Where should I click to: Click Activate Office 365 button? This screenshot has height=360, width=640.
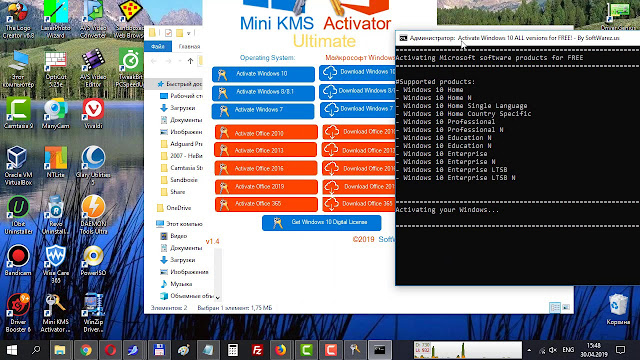(266, 204)
